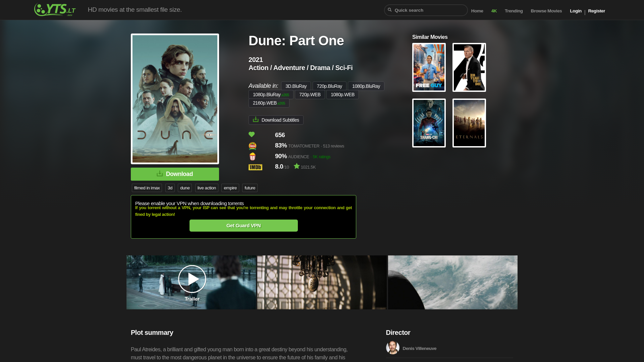Click the popcorn audience score icon
This screenshot has height=362, width=644.
coord(253,157)
